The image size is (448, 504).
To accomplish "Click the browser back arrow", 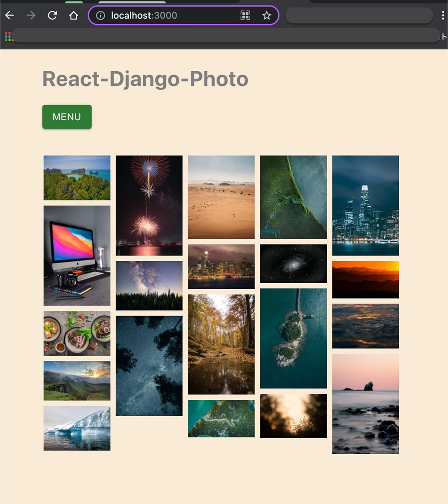I will 10,15.
